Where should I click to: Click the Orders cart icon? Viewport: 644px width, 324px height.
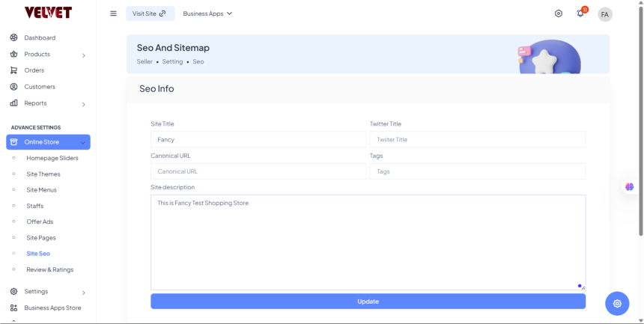(x=13, y=70)
